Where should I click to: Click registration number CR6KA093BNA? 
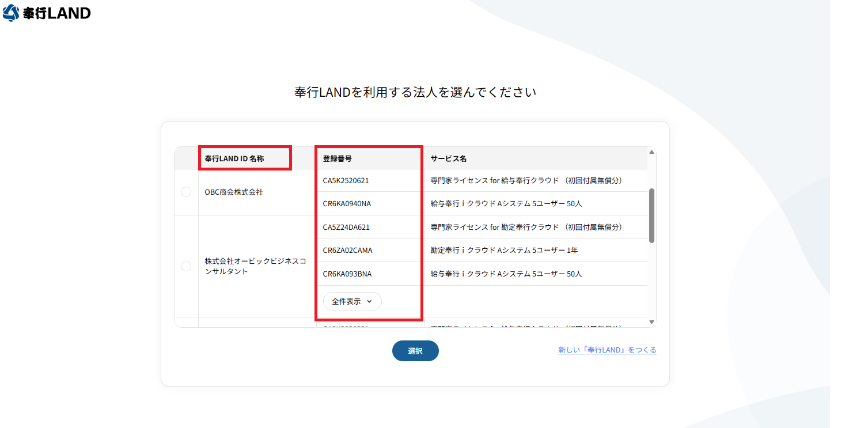point(347,274)
